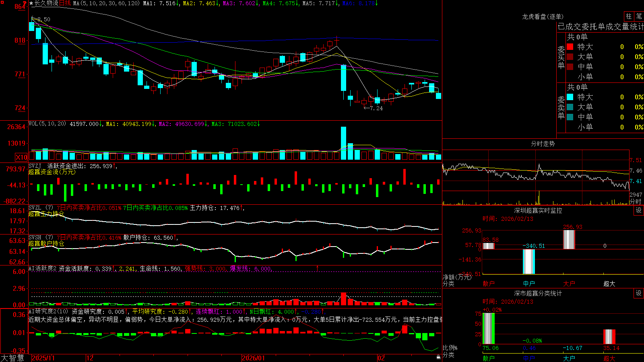Click the stock name 长久物流
The width and height of the screenshot is (644, 362).
pyautogui.click(x=46, y=3)
